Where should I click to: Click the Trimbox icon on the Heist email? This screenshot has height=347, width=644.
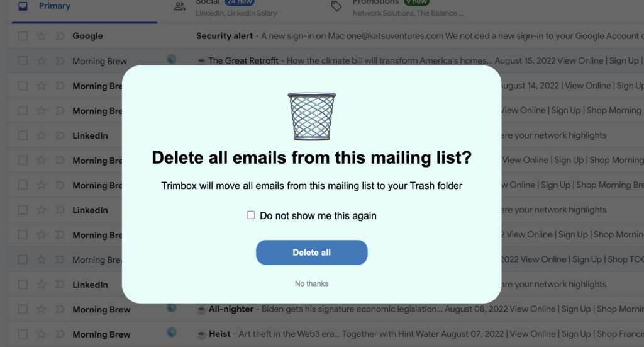pyautogui.click(x=172, y=333)
